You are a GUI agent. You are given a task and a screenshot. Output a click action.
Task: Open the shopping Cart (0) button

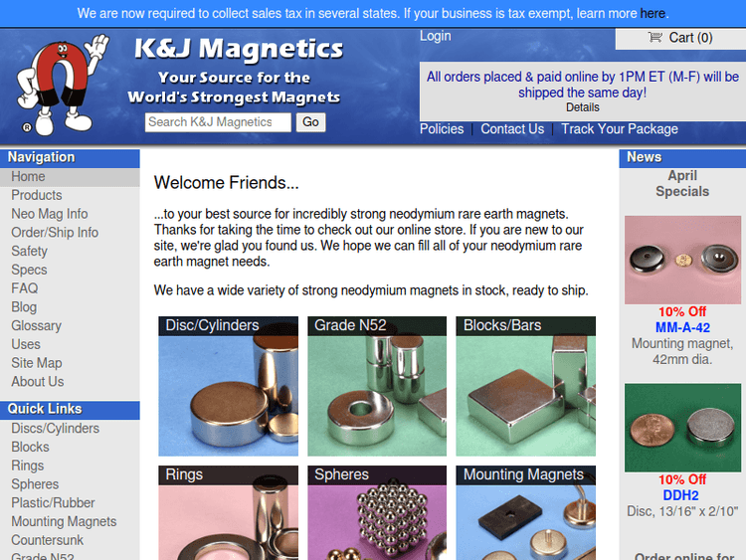tap(680, 38)
